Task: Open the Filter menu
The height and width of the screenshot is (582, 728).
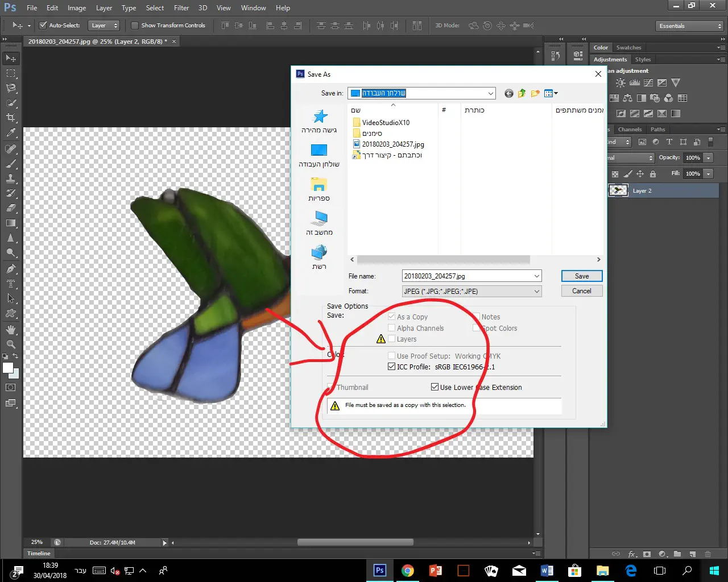Action: coord(181,8)
